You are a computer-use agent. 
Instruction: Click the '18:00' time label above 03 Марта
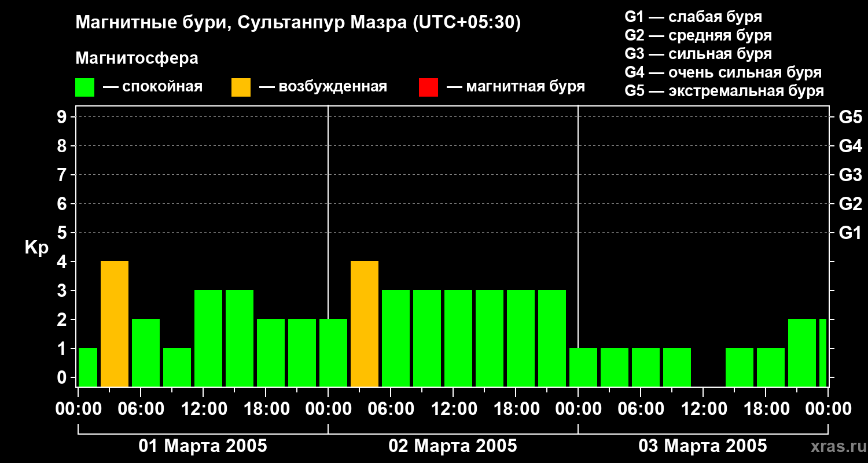[766, 409]
